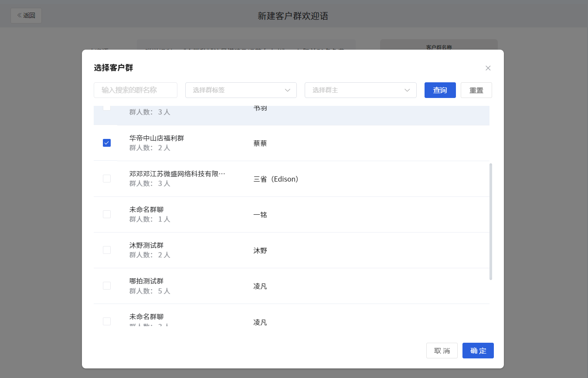
Task: Click the vertical scrollbar of the group list
Action: click(x=491, y=222)
